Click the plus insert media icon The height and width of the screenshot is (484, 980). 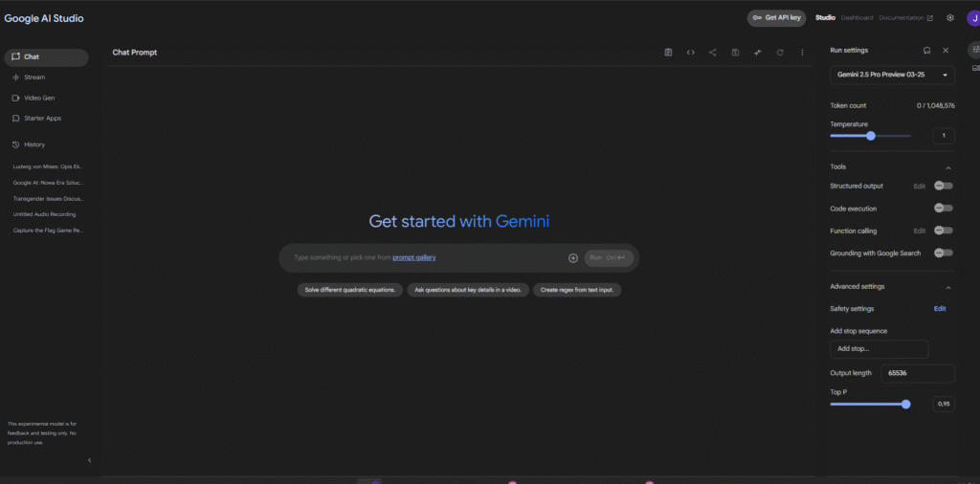point(573,258)
